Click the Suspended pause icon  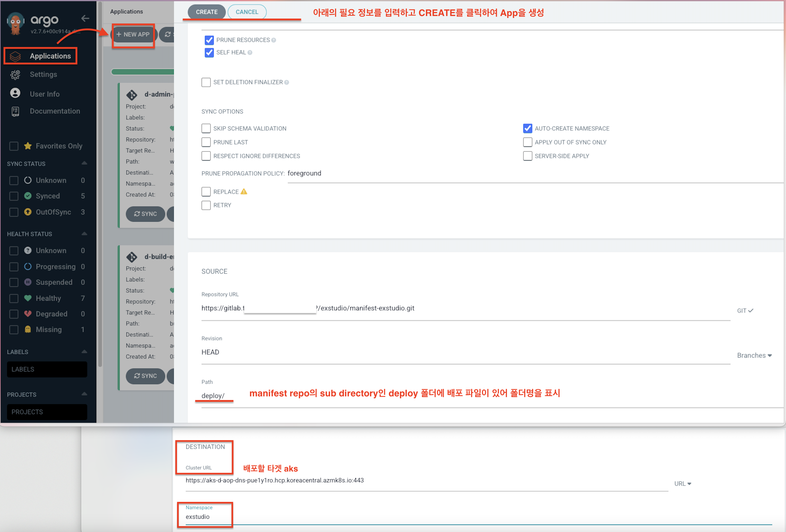[x=28, y=282]
